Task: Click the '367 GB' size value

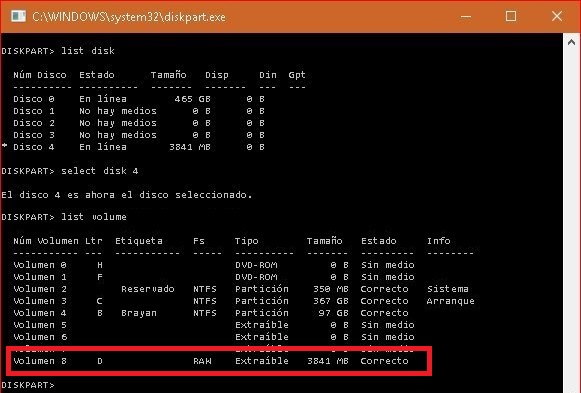Action: (x=331, y=301)
